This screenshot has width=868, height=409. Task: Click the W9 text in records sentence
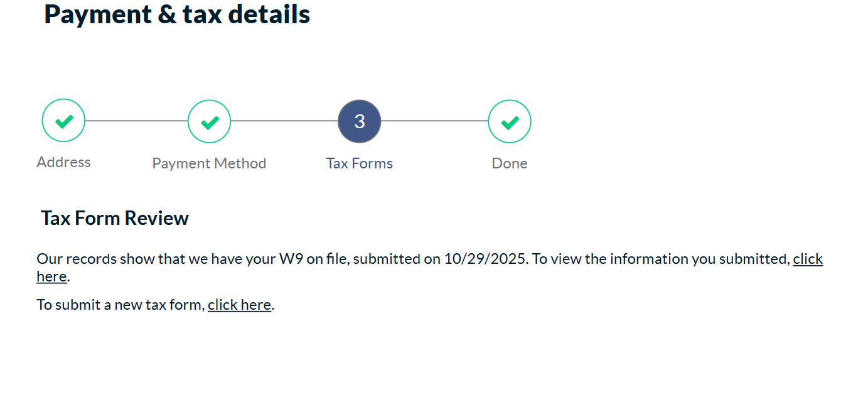(291, 259)
